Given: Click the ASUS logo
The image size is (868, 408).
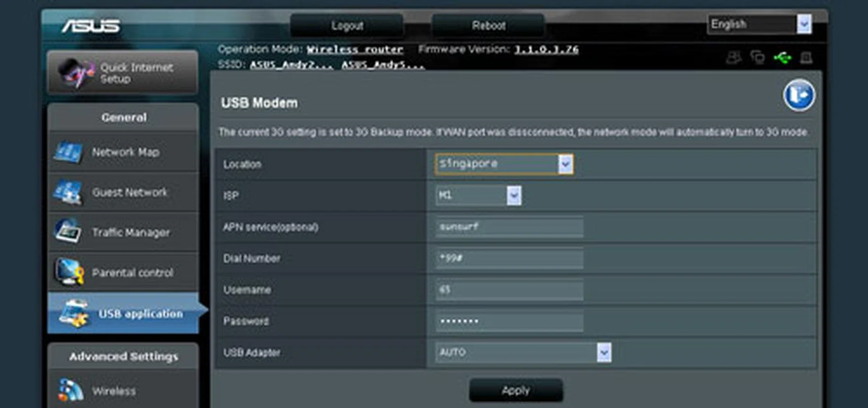Looking at the screenshot, I should [x=90, y=26].
